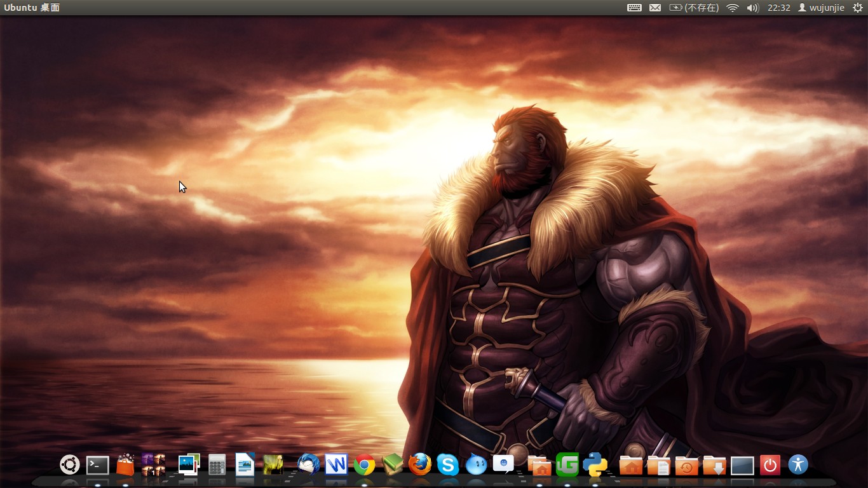
Task: Launch the Terminal from the dock
Action: [98, 466]
